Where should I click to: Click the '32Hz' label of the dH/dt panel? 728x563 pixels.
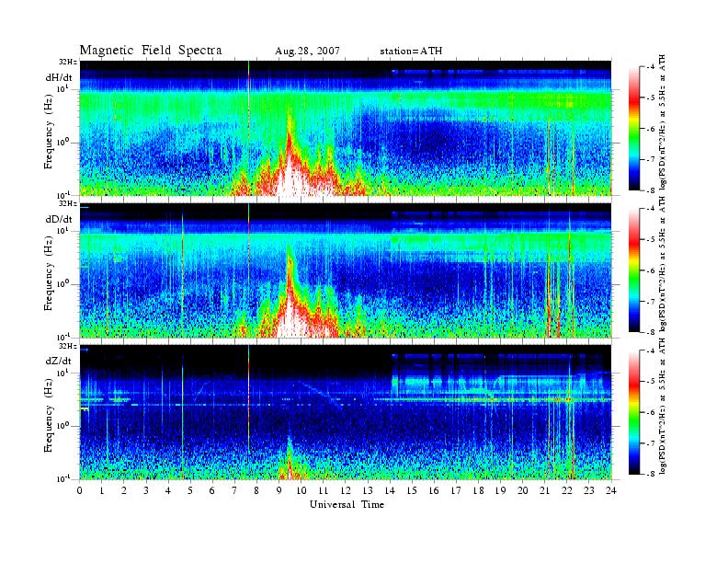(x=68, y=62)
